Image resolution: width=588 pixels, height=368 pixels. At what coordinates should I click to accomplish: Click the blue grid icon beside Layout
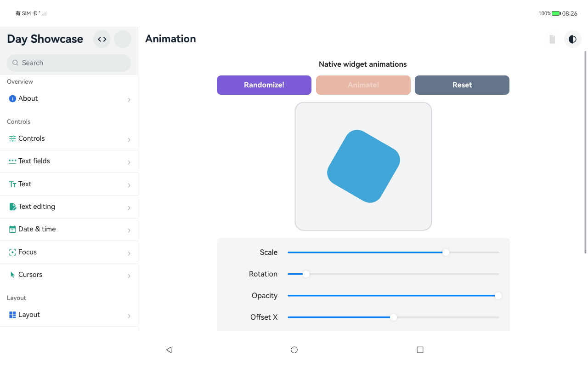click(x=12, y=315)
